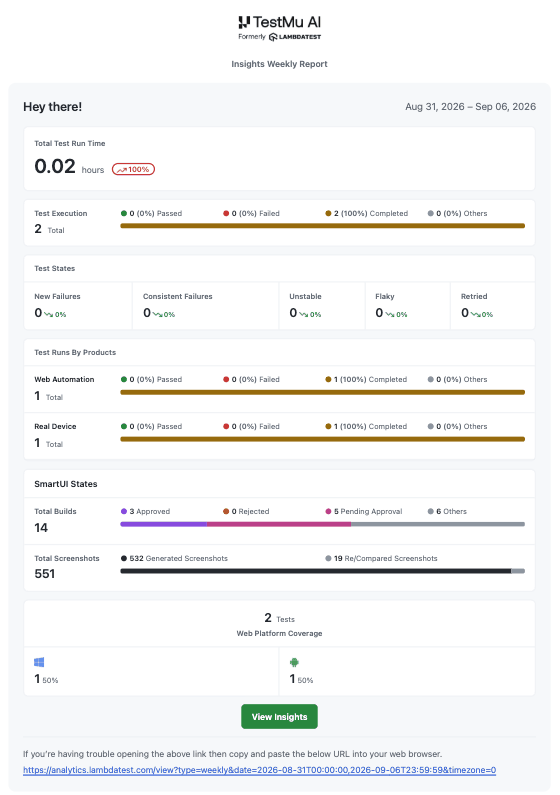Click '1 (100%) Completed' in Real Device row
560x795 pixels.
click(370, 426)
